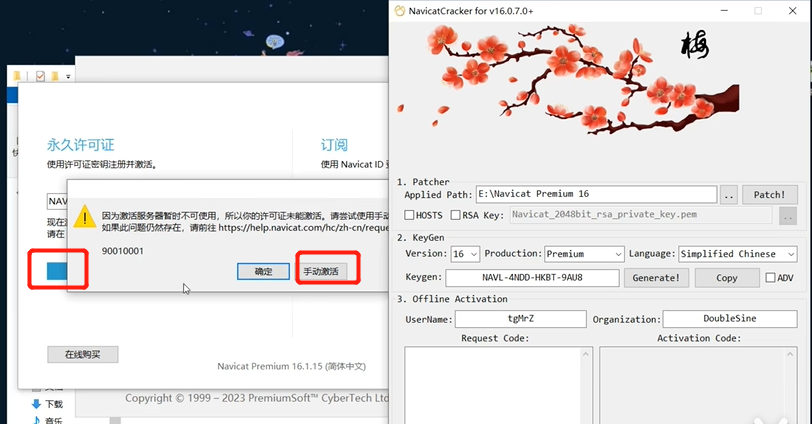Image resolution: width=812 pixels, height=424 pixels.
Task: Click the Activation Code scrollbar up arrow
Action: pos(790,354)
